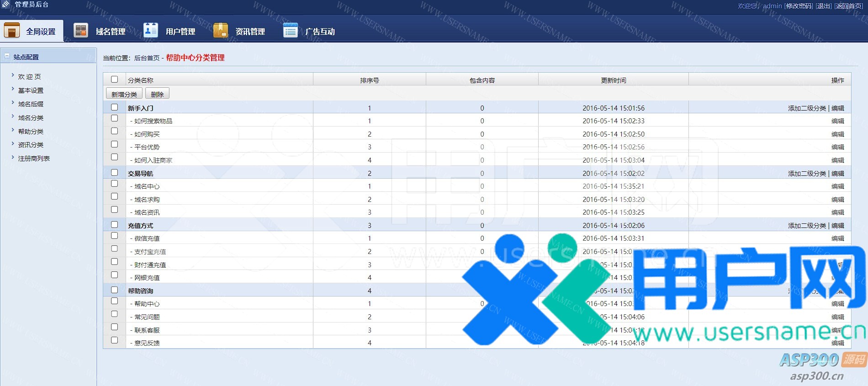Switch to the 资讯管理 tab

250,32
